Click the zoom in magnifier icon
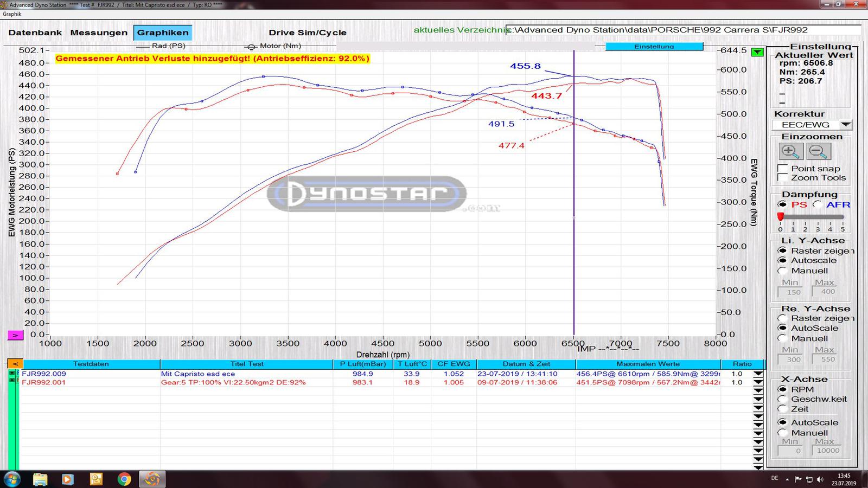 [790, 152]
